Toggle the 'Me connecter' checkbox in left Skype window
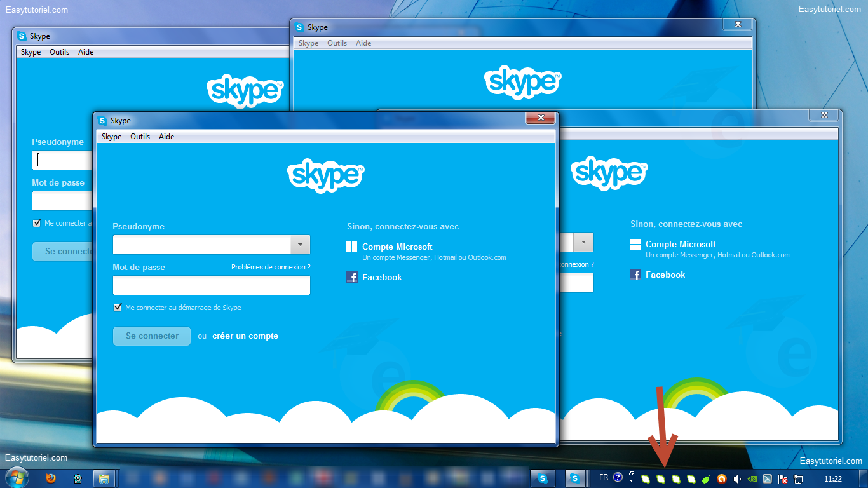868x488 pixels. point(36,223)
